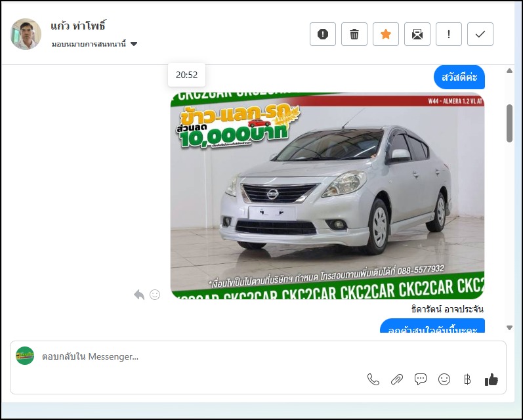Mark conversation unread with envelope icon
Viewport: 523px width, 420px height.
click(x=417, y=34)
